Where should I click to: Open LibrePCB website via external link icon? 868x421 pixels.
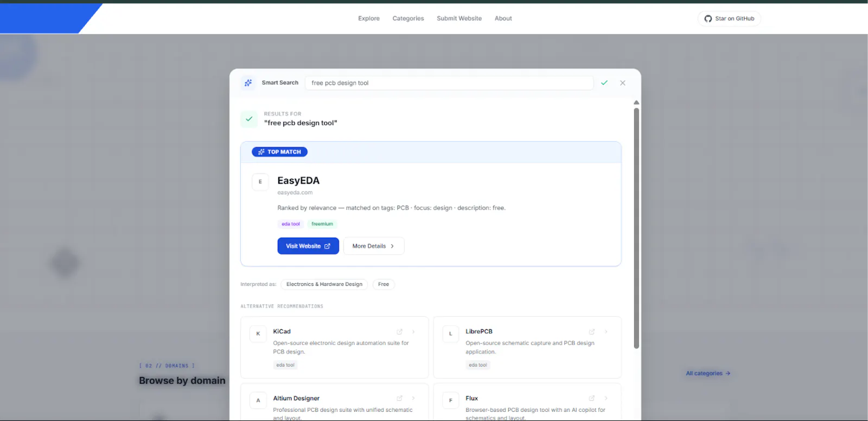point(592,331)
